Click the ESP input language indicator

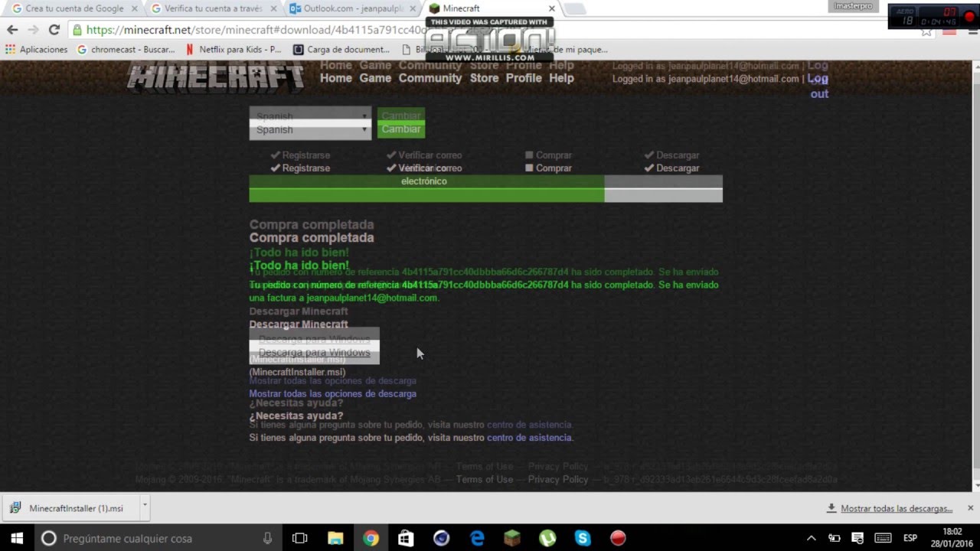coord(910,538)
